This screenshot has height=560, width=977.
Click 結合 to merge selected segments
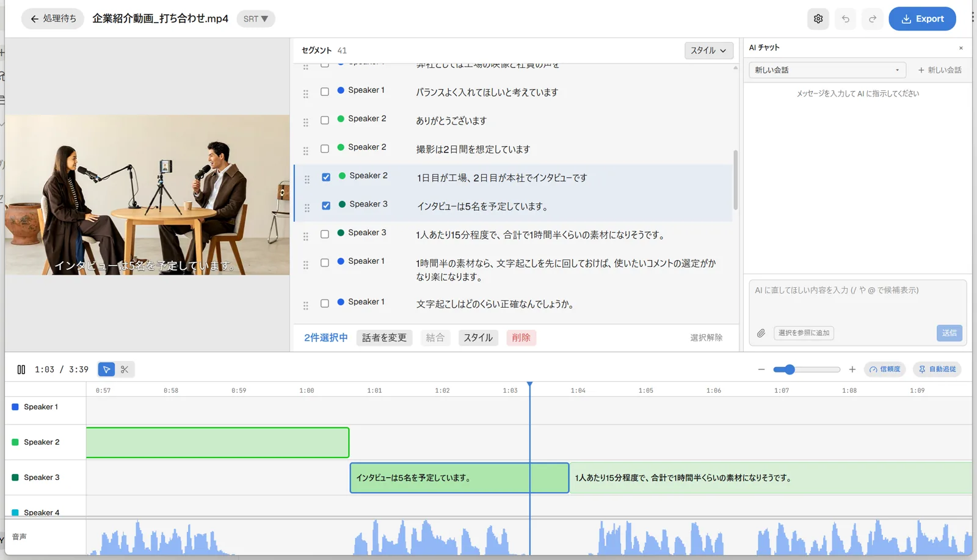(x=435, y=338)
